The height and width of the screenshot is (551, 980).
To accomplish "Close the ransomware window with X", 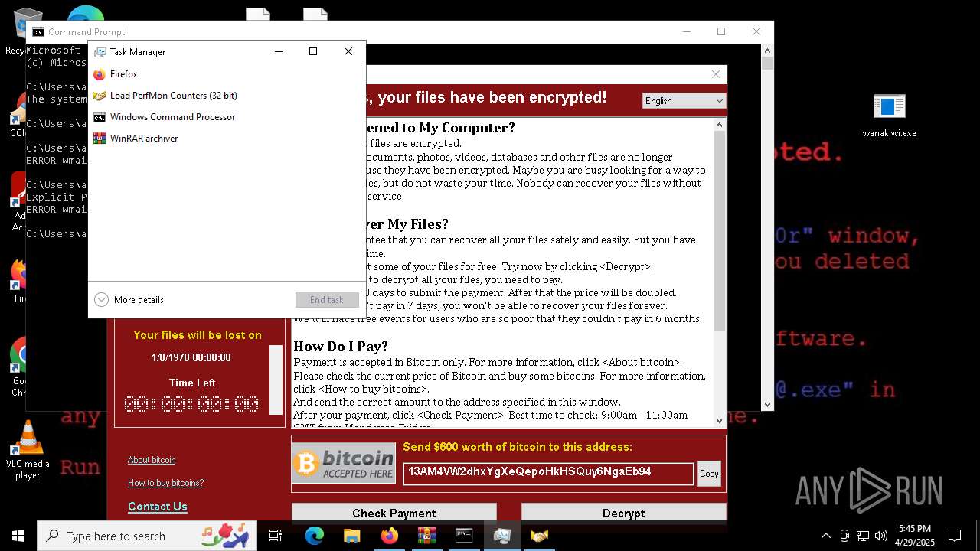I will point(716,74).
